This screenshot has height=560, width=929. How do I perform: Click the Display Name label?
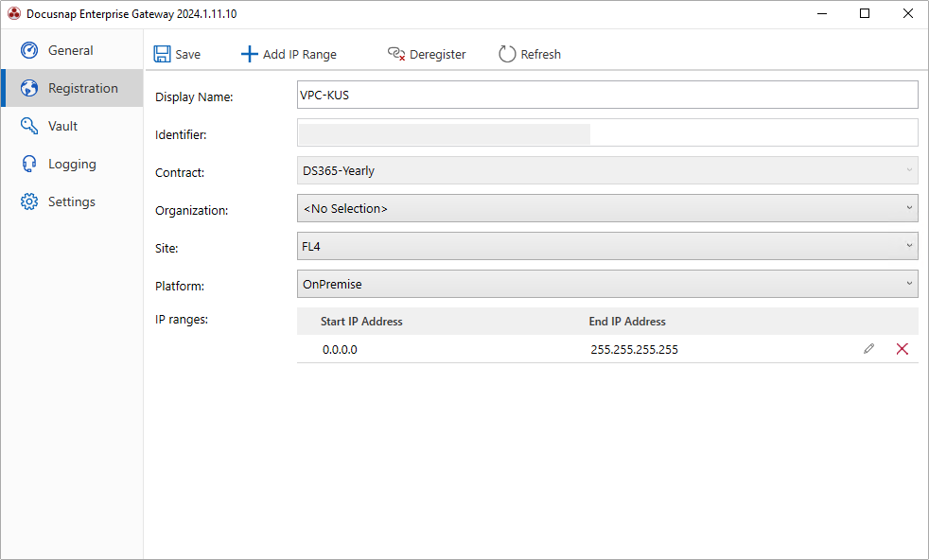(194, 97)
